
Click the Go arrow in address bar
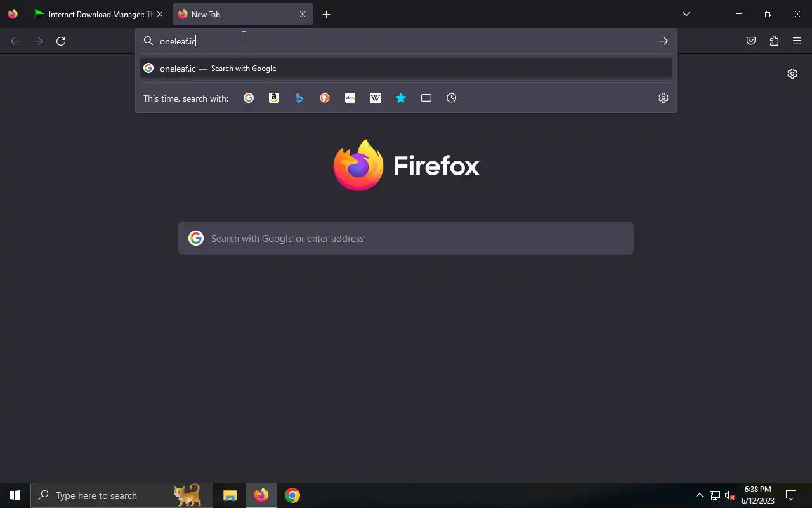pos(664,41)
